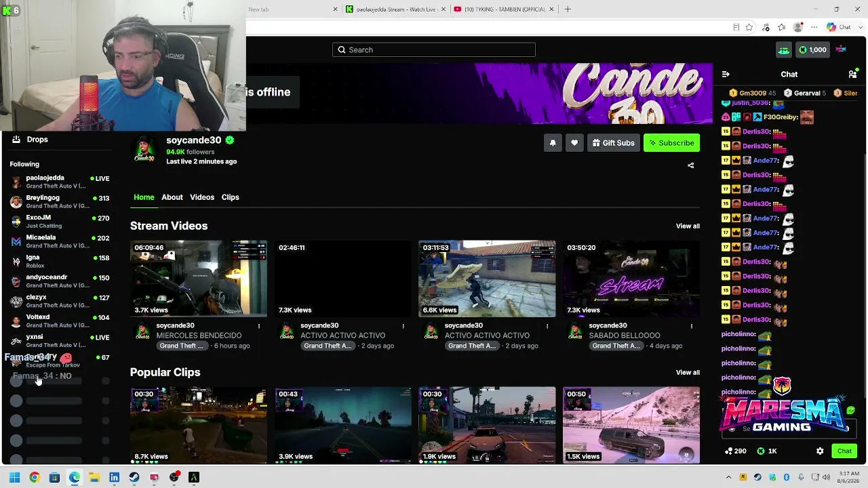
Task: Open andyoceandr channel in Following list
Action: pyautogui.click(x=60, y=281)
